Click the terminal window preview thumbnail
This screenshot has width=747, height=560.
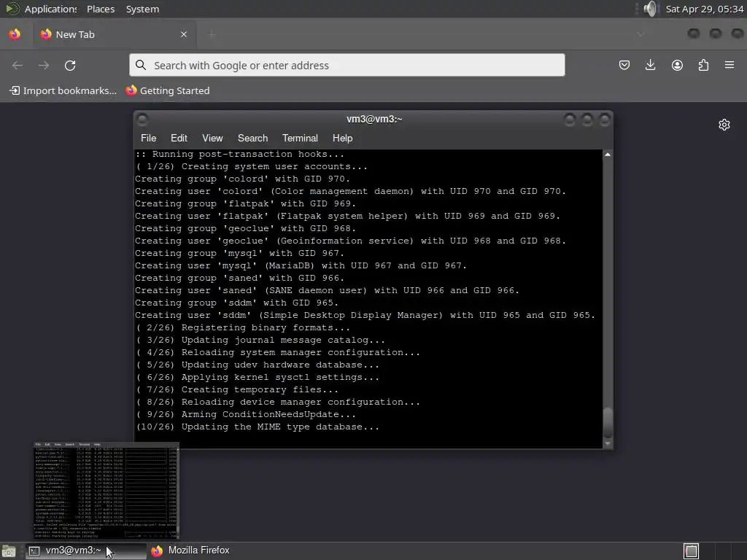(x=107, y=491)
